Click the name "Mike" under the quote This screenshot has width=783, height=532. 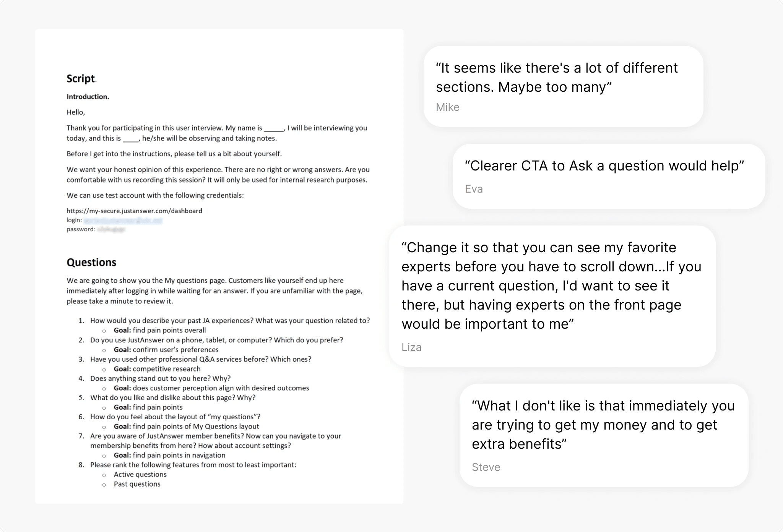(x=448, y=107)
